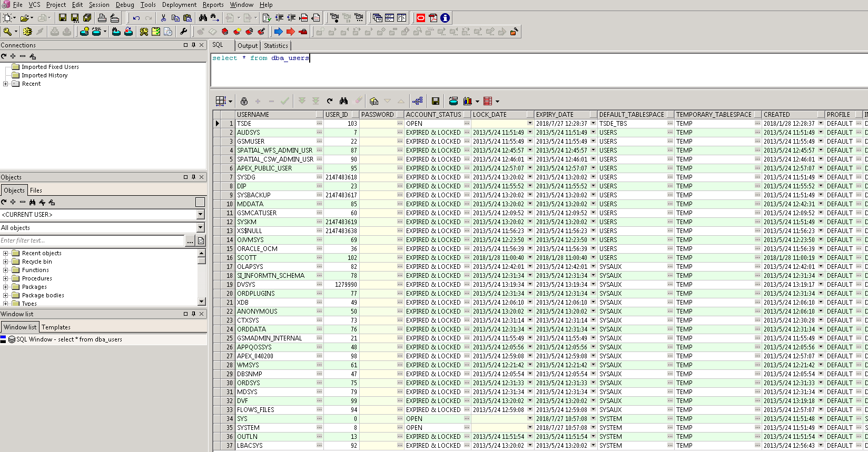The height and width of the screenshot is (452, 868).
Task: Click the Print icon in the toolbar
Action: click(x=102, y=18)
